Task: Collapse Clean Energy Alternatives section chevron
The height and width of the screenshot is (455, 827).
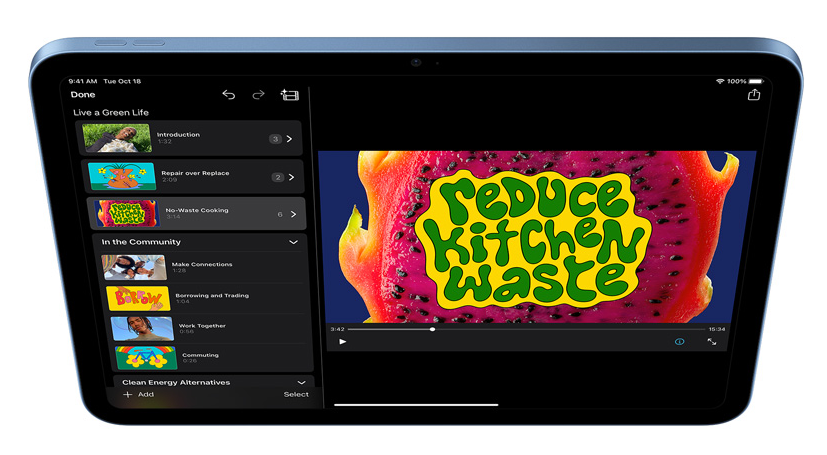Action: (301, 382)
